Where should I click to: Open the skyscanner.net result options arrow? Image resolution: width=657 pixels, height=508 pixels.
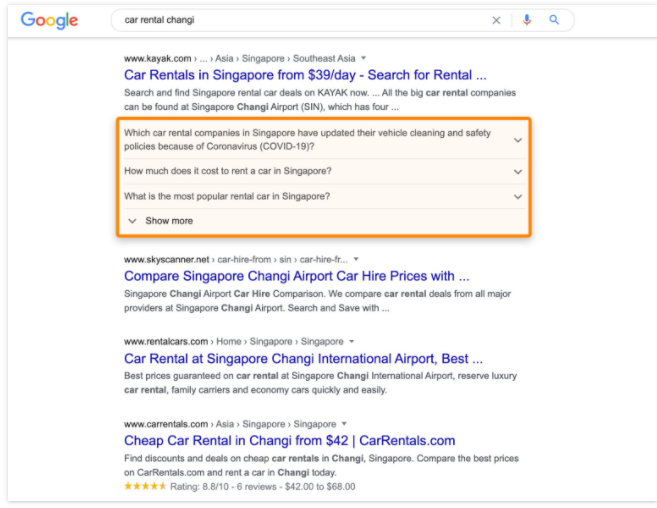356,259
